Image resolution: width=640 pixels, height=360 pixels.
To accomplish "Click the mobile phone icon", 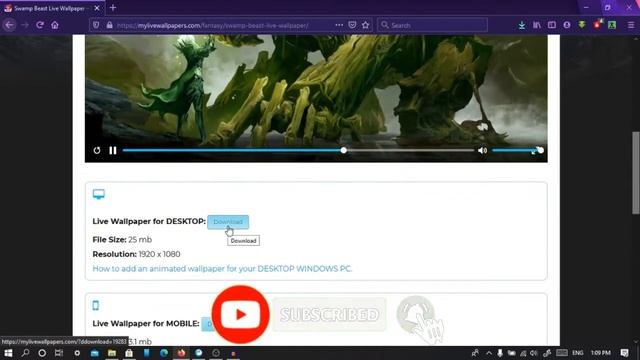I will (x=96, y=305).
